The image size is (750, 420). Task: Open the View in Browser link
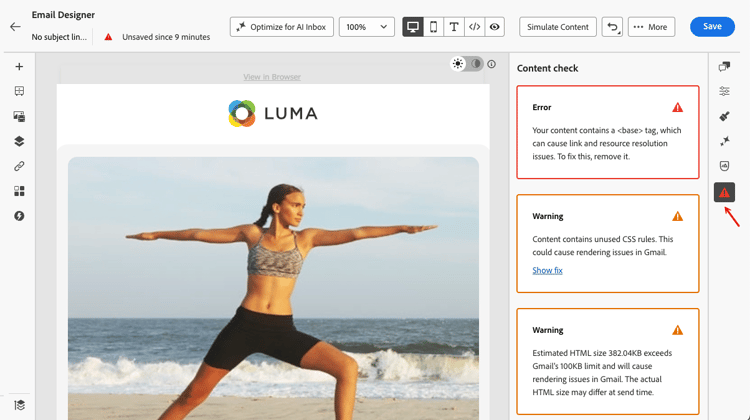tap(272, 77)
